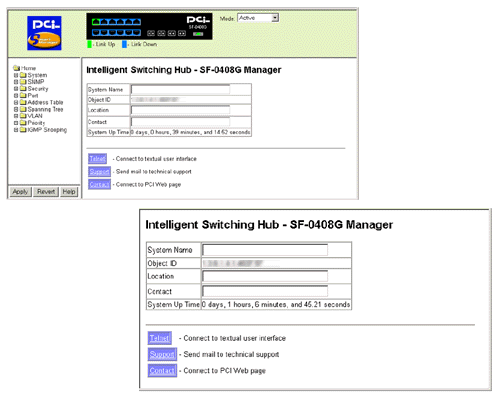Click the green link-up port on the switch image
This screenshot has height=400, width=500.
click(x=96, y=22)
